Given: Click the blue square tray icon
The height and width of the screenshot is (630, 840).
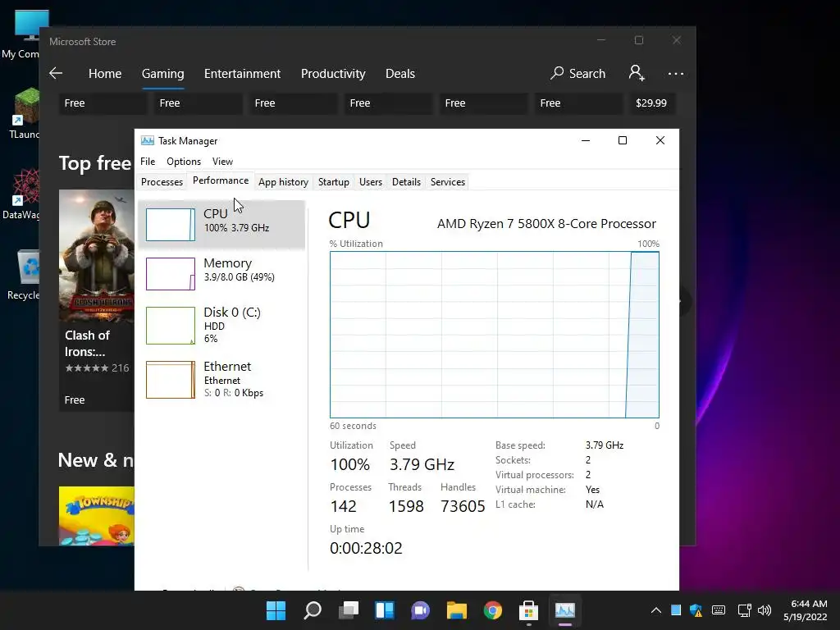Looking at the screenshot, I should (676, 609).
